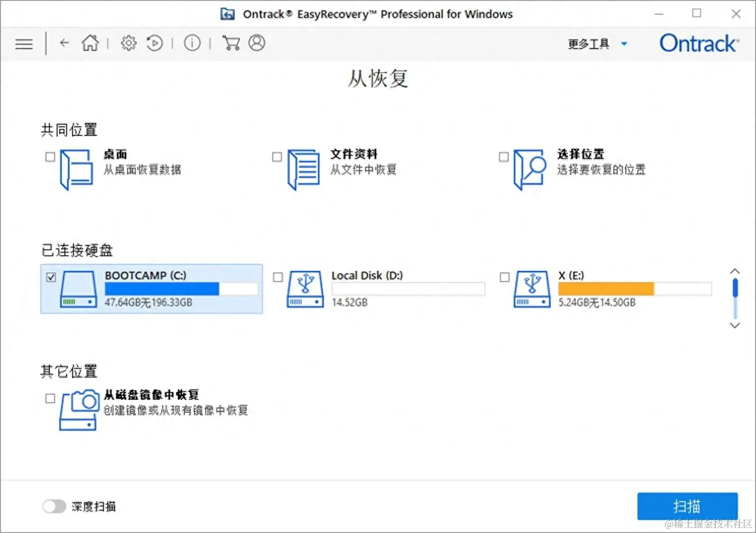Check the Local Disk (D:) checkbox
The width and height of the screenshot is (756, 533).
point(278,277)
